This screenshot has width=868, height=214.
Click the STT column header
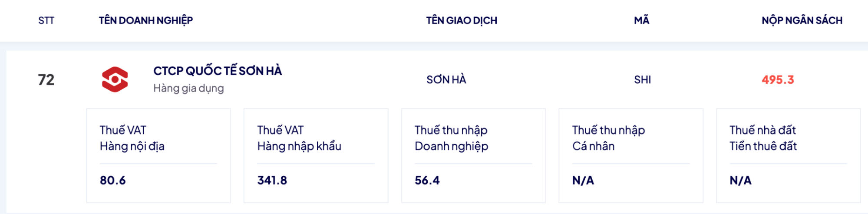(x=46, y=20)
